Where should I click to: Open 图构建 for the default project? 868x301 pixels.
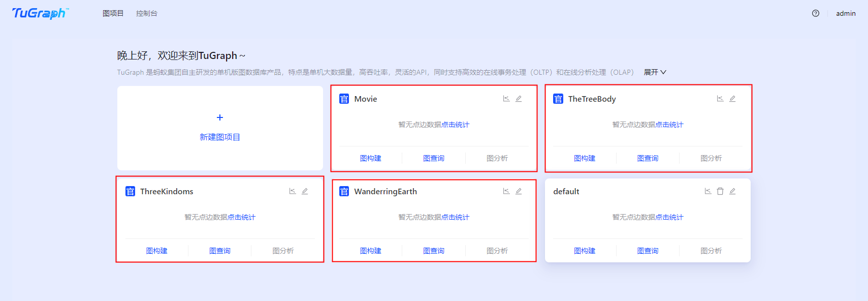pyautogui.click(x=585, y=251)
